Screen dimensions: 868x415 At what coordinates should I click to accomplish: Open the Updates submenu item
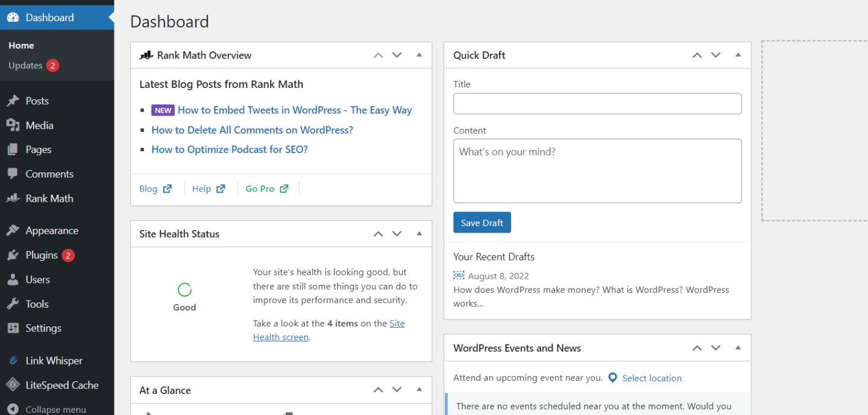25,65
